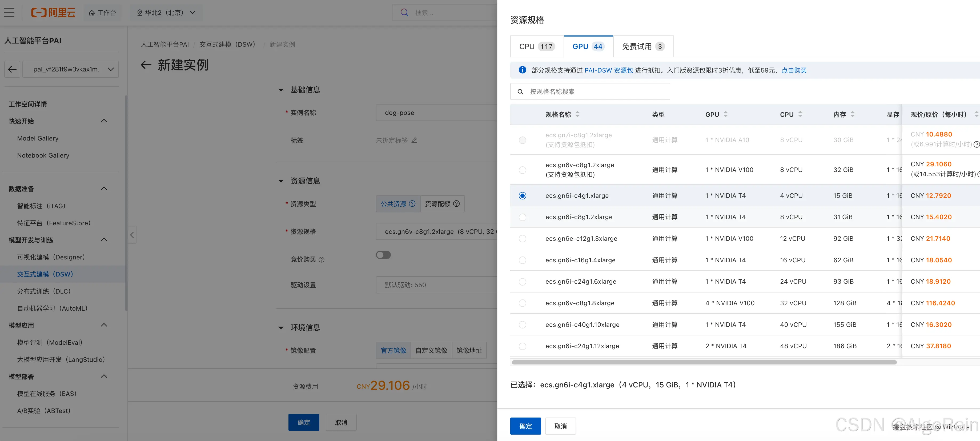Click workspace back arrow button in sidebar
This screenshot has height=441, width=980.
(12, 69)
